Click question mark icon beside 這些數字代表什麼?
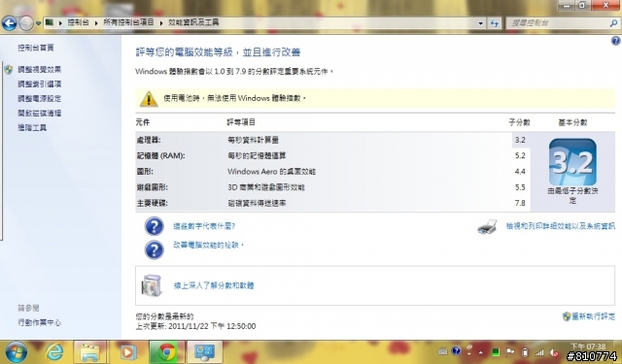The width and height of the screenshot is (622, 364). tap(154, 226)
